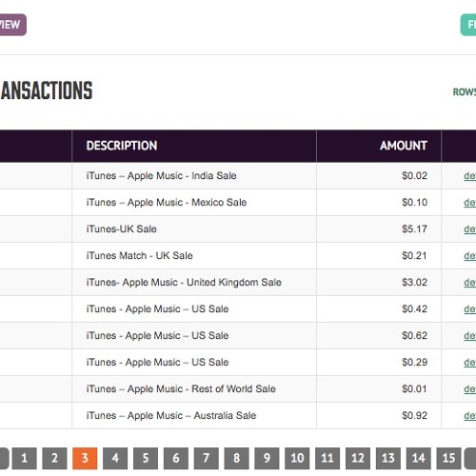This screenshot has width=476, height=476.
Task: Select 'iTunes- Apple Music - United Kingdom Sale'
Action: coord(184,283)
